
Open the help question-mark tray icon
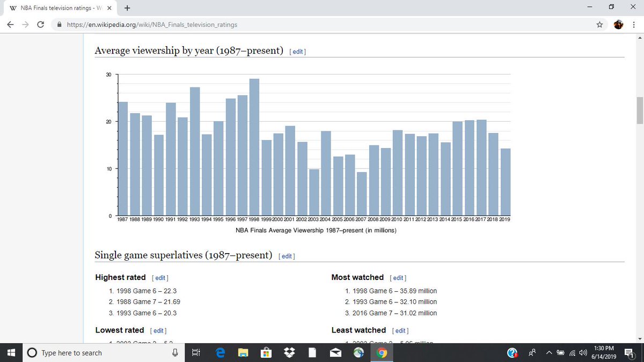click(x=513, y=353)
